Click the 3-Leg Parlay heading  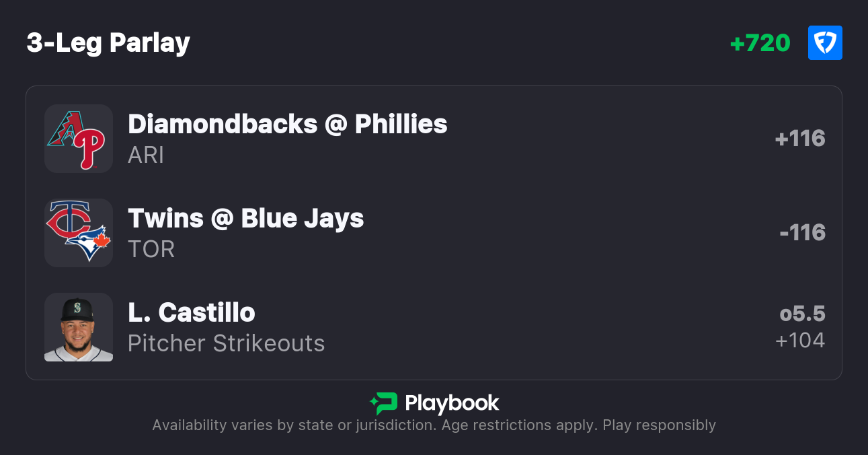[108, 43]
